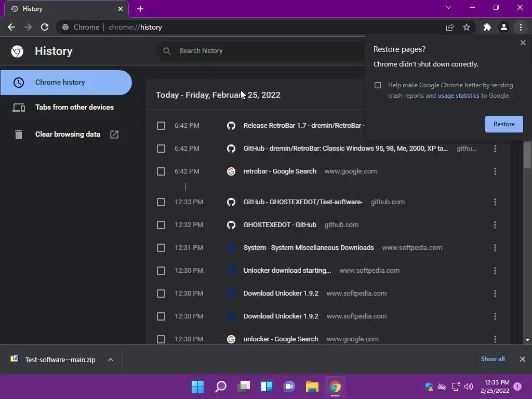Check the GitHub dremin/RetroBar entry checkbox
This screenshot has height=399, width=532.
click(x=161, y=149)
